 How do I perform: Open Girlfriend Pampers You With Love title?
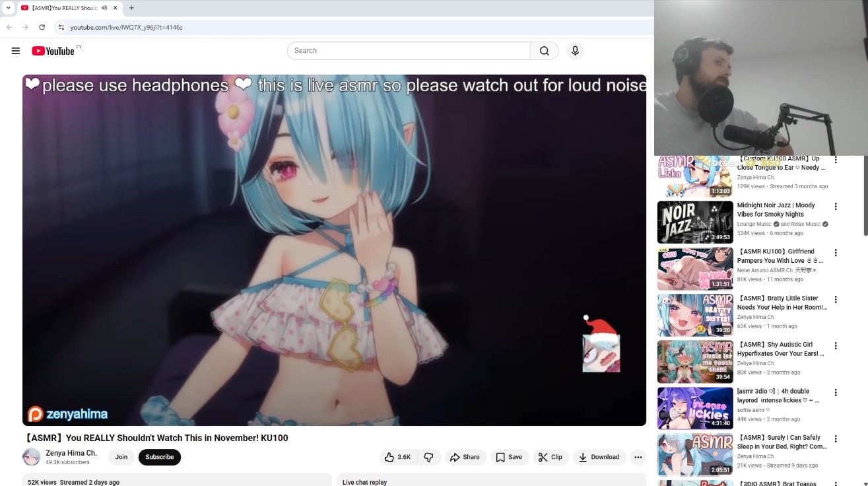pos(780,256)
